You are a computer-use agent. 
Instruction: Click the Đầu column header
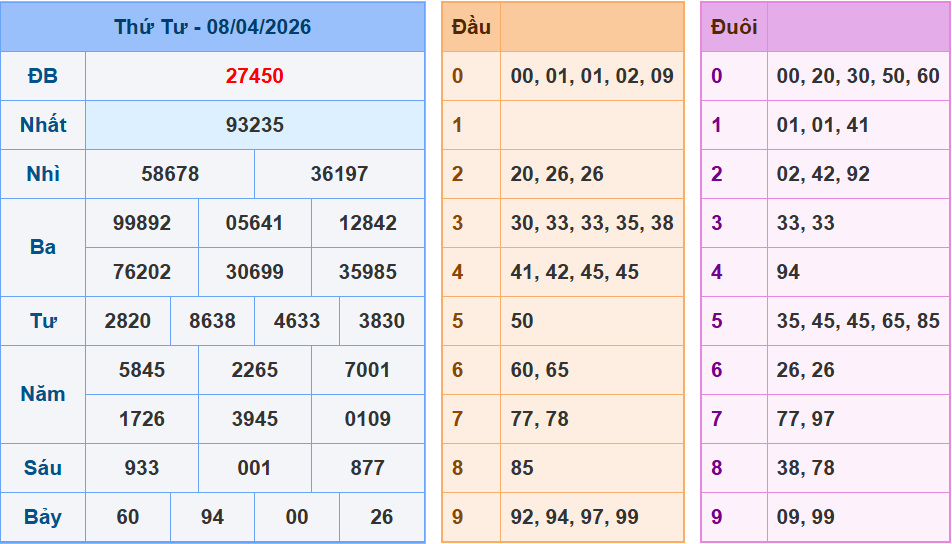(x=471, y=27)
